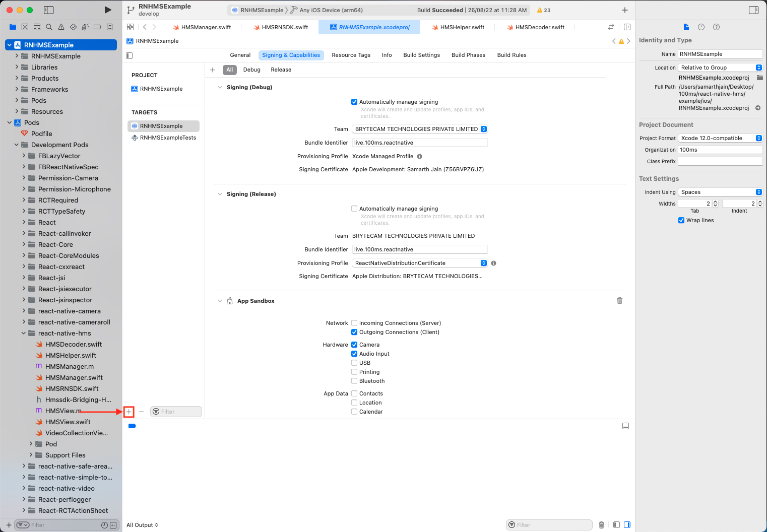Expand the React-Core folder in navigator
The width and height of the screenshot is (767, 532).
(x=24, y=245)
